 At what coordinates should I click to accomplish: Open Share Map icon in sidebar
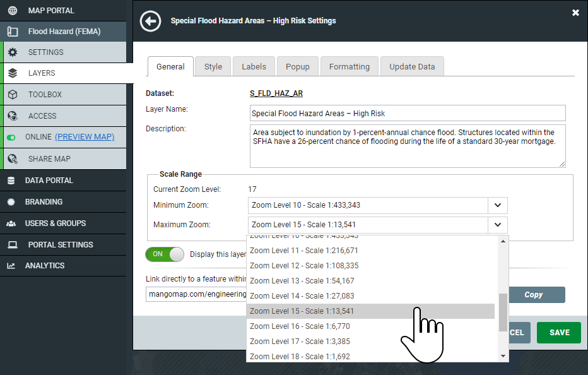13,159
